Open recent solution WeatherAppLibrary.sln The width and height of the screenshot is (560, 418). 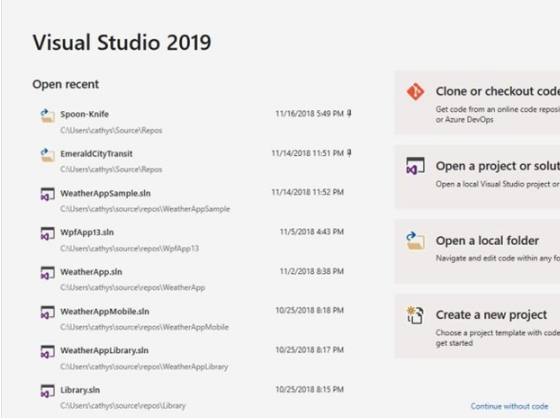click(195, 358)
